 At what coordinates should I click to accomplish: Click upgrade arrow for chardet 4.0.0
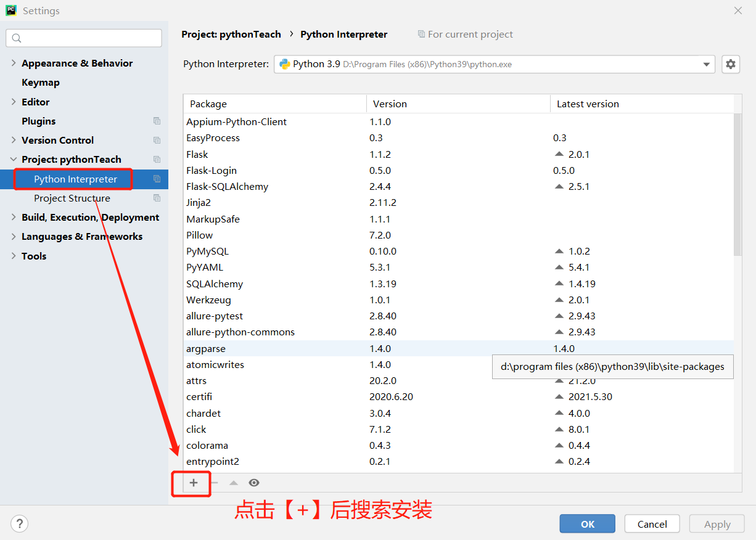pos(559,413)
